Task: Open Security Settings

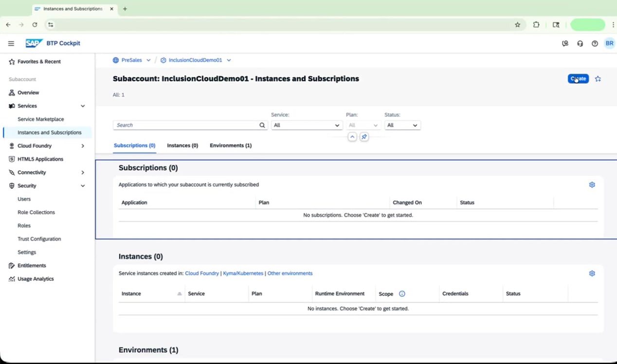Action: [27, 253]
